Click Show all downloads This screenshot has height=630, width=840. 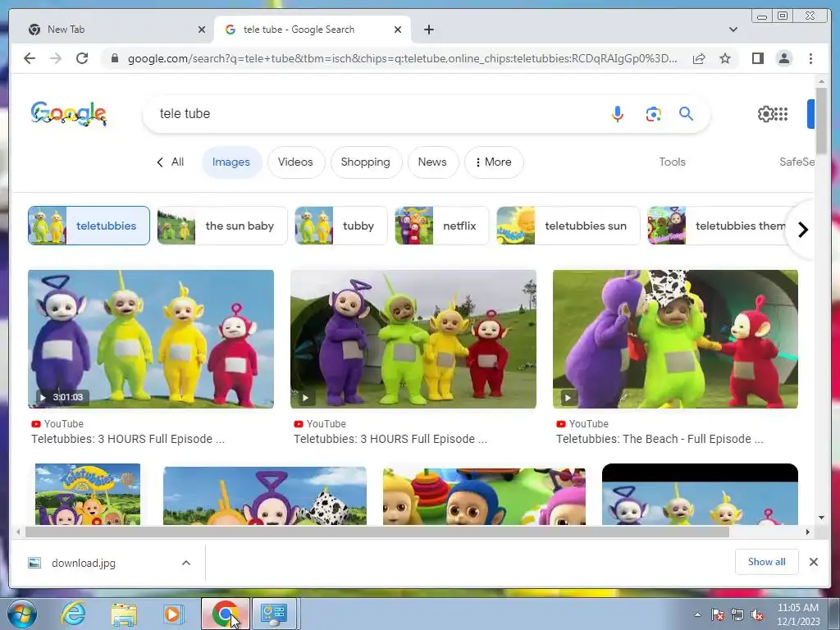pos(767,561)
